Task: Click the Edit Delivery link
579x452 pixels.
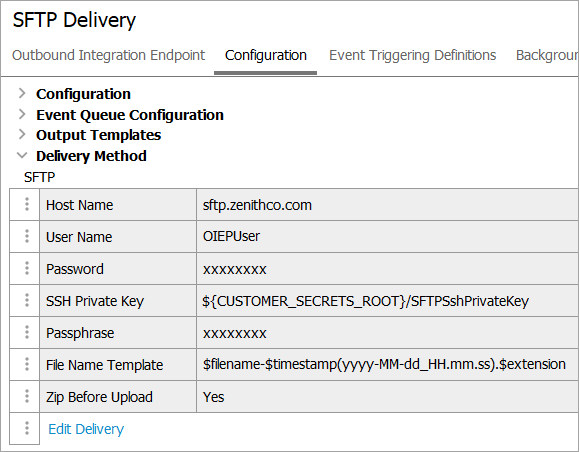Action: pos(86,429)
